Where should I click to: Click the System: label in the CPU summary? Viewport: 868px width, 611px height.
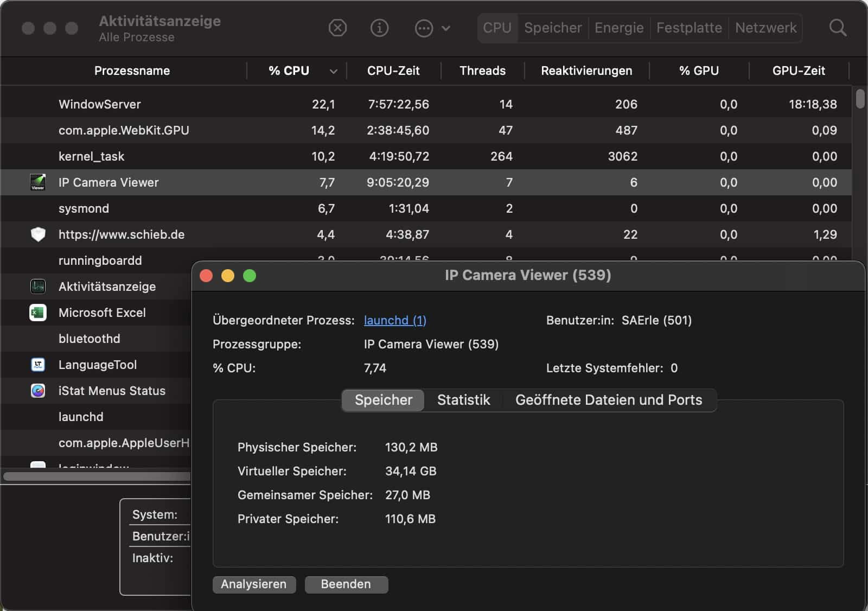pyautogui.click(x=155, y=514)
